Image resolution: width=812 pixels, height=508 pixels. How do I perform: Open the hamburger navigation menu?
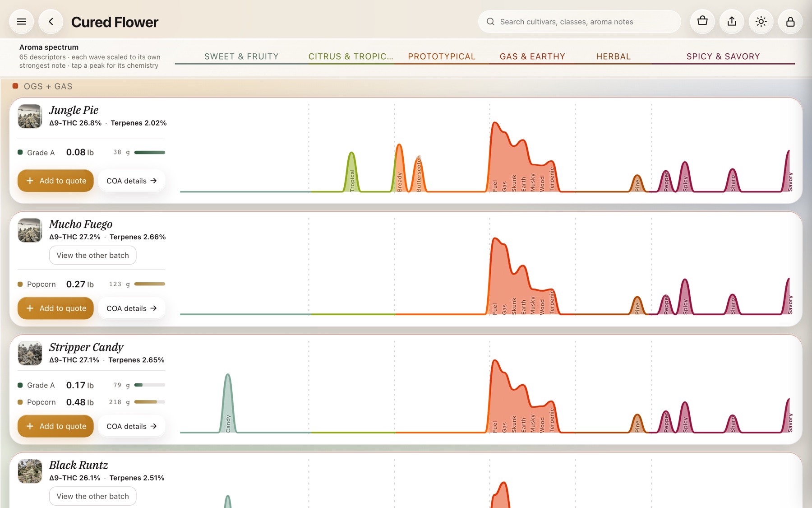pyautogui.click(x=21, y=22)
